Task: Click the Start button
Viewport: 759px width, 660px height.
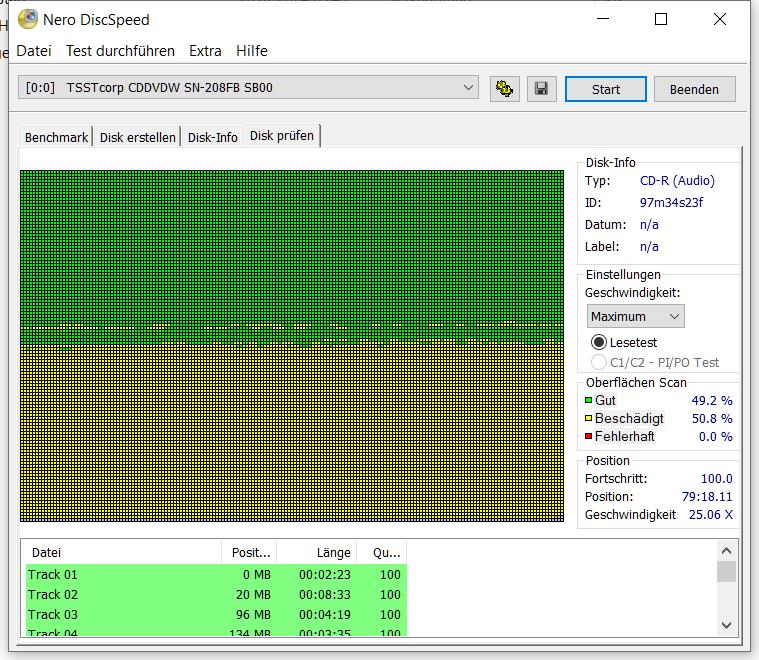Action: [606, 89]
